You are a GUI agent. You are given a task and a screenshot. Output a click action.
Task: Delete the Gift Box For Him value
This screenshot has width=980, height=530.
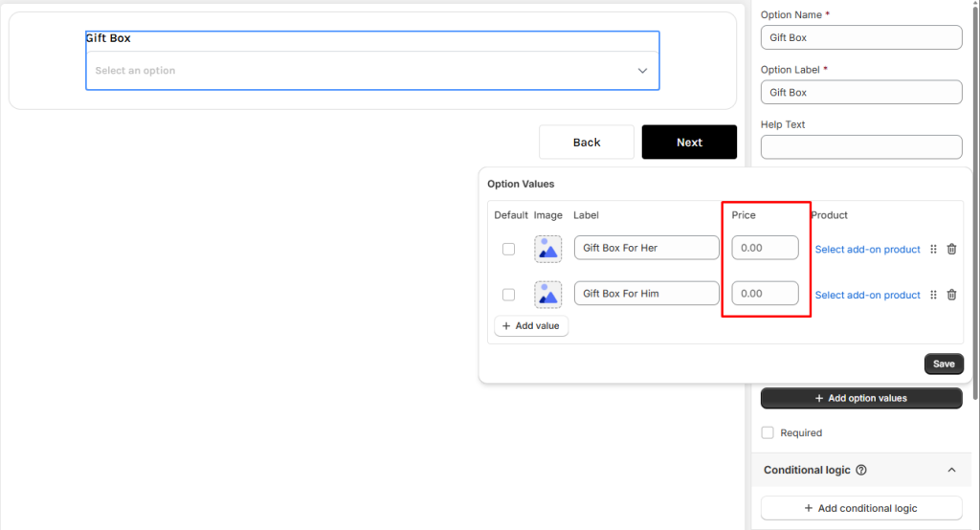(951, 295)
